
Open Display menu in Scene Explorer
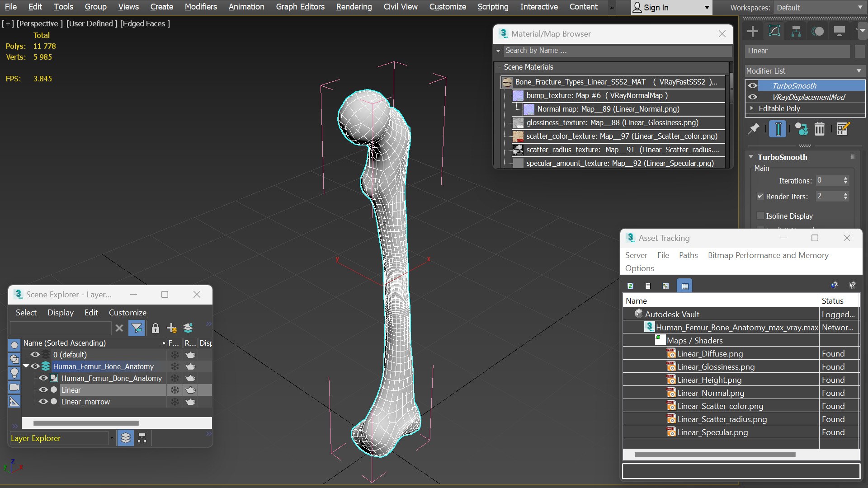coord(61,312)
